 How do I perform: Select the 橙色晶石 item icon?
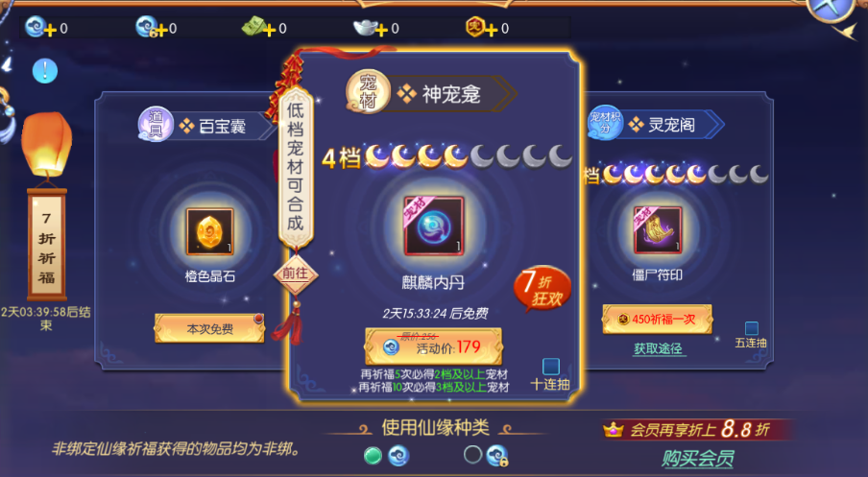(x=210, y=232)
